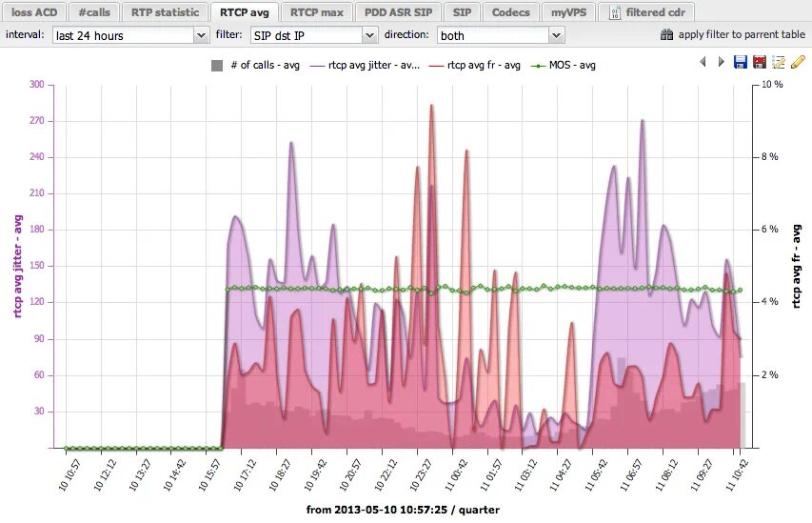The height and width of the screenshot is (523, 812).
Task: Toggle the '# of calls - avg' legend series
Action: [256, 66]
